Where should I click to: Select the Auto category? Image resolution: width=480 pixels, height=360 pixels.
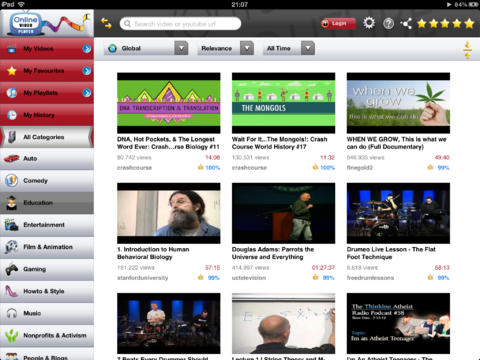(47, 159)
